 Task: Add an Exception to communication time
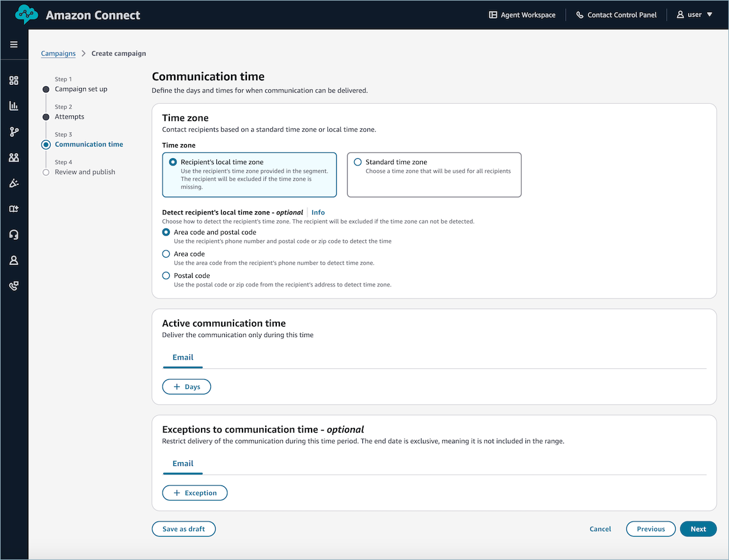coord(195,492)
